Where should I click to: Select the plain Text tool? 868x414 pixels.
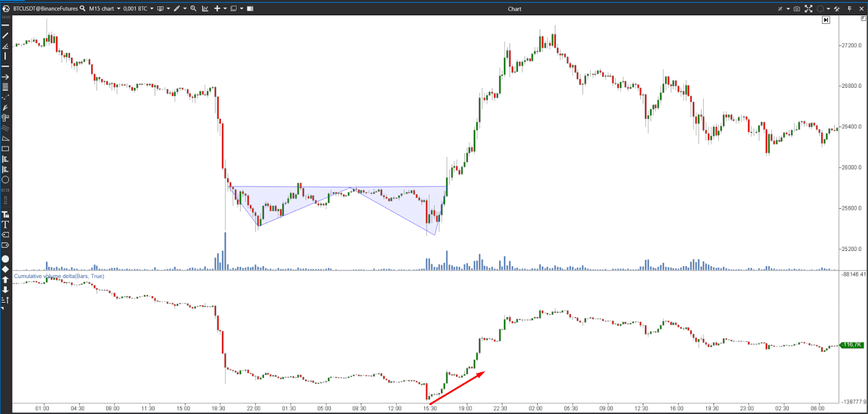click(x=5, y=224)
